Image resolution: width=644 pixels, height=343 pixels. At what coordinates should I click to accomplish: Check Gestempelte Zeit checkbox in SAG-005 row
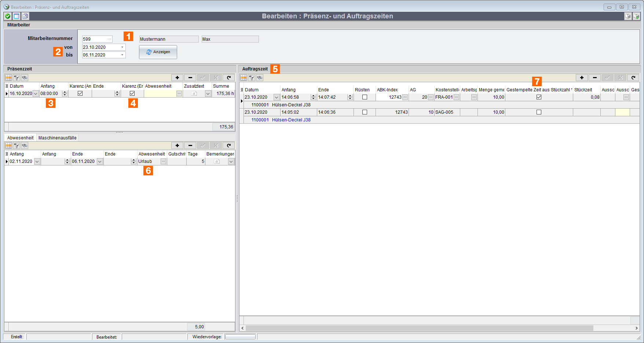point(539,112)
